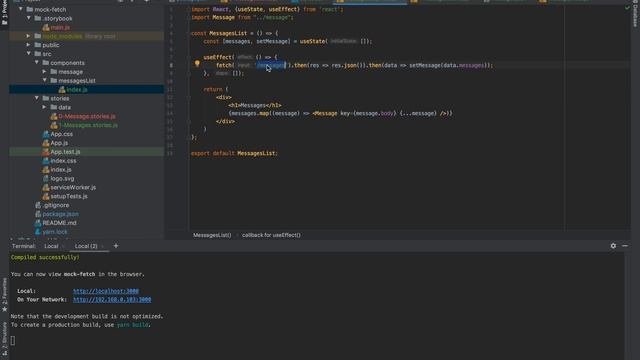Open package.json file

click(60, 214)
